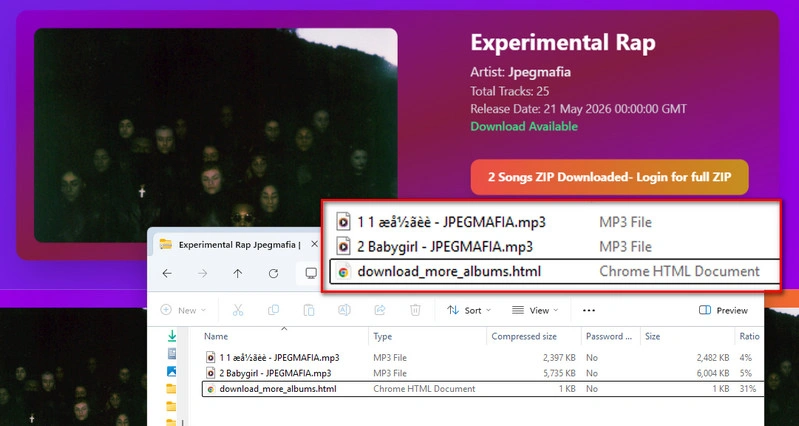This screenshot has height=426, width=799.
Task: Click the Delete trash can icon
Action: click(x=415, y=310)
